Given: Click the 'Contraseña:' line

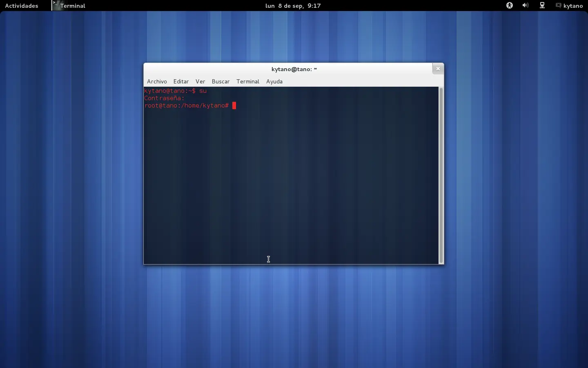Looking at the screenshot, I should [164, 98].
